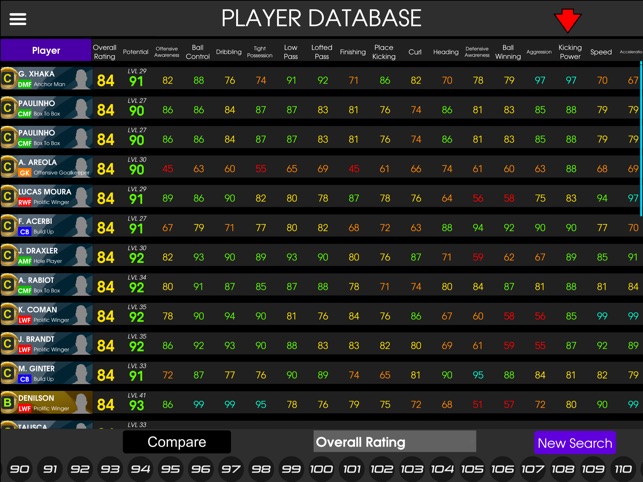Sort by Place Kicking column header
Image resolution: width=643 pixels, height=482 pixels.
click(384, 52)
